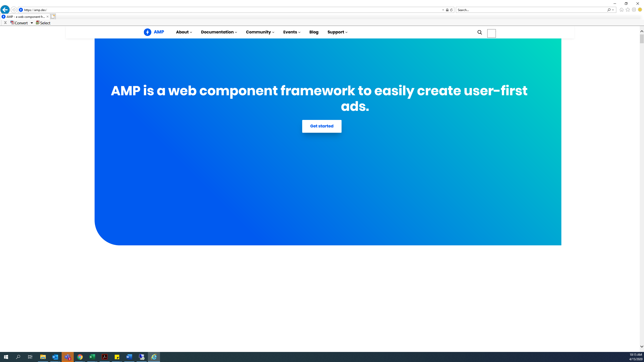
Task: Open the Chrome taskbar icon
Action: click(x=80, y=357)
